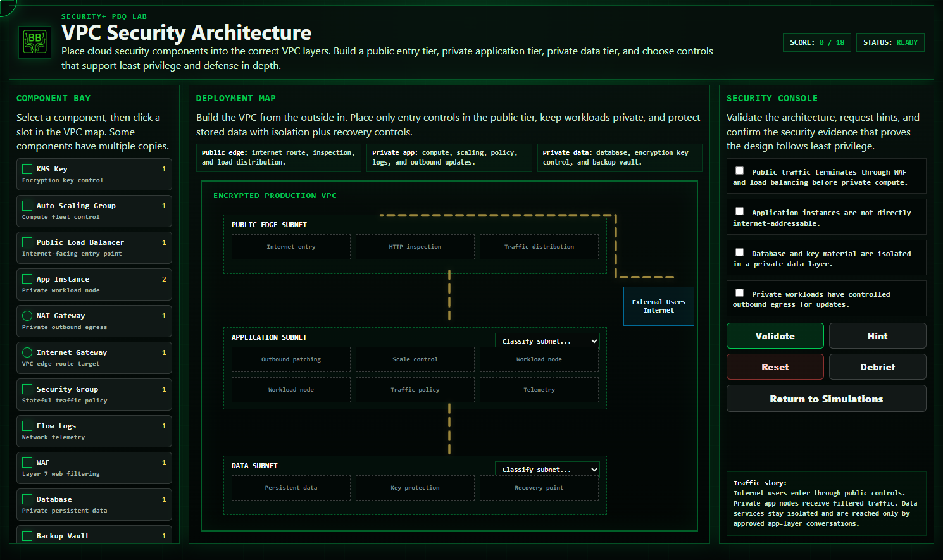This screenshot has height=560, width=943.
Task: Click the App Instance count 2
Action: pos(164,279)
